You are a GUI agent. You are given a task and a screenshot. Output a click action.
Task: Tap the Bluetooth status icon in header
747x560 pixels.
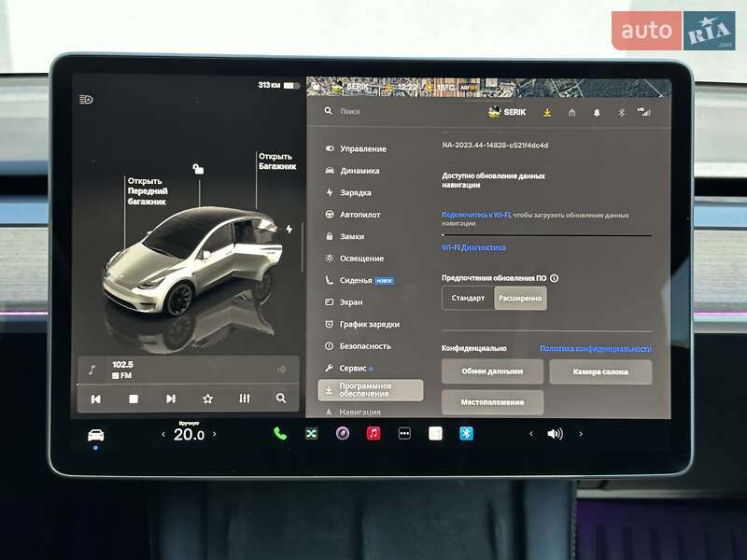[x=621, y=113]
